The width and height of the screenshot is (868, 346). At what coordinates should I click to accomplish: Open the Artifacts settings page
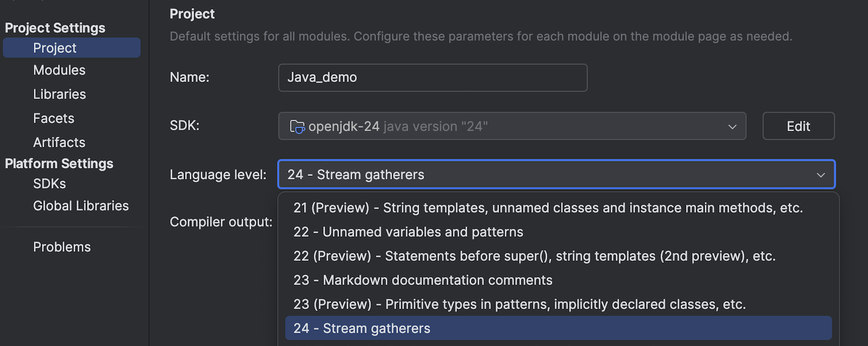coord(59,143)
